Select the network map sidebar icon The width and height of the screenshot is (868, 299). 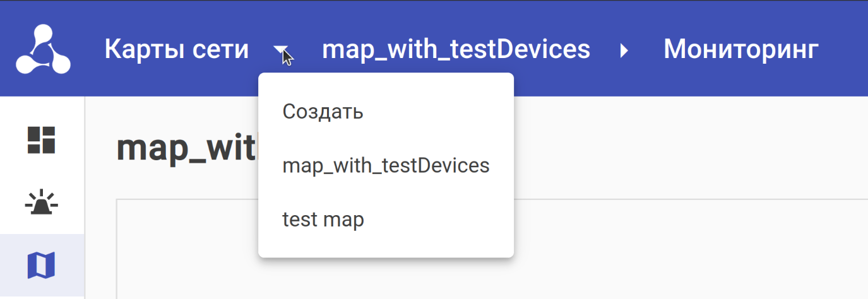point(42,266)
